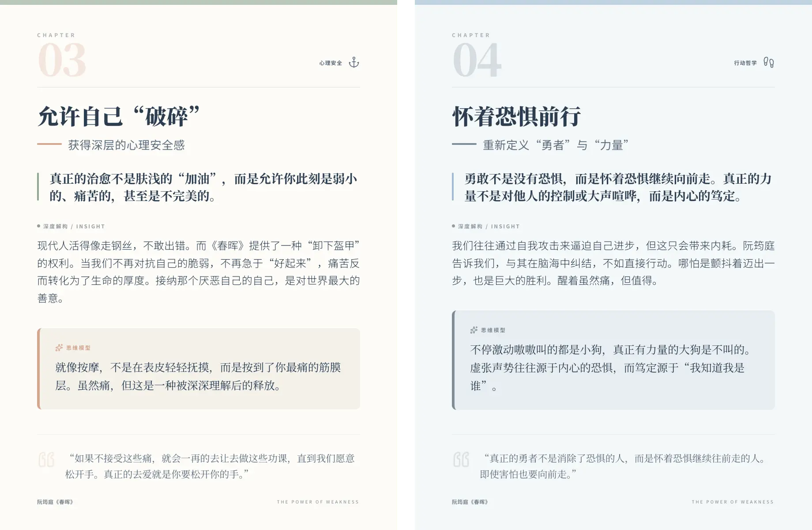The image size is (812, 530).
Task: Select the 心理安全 tag label
Action: point(331,63)
